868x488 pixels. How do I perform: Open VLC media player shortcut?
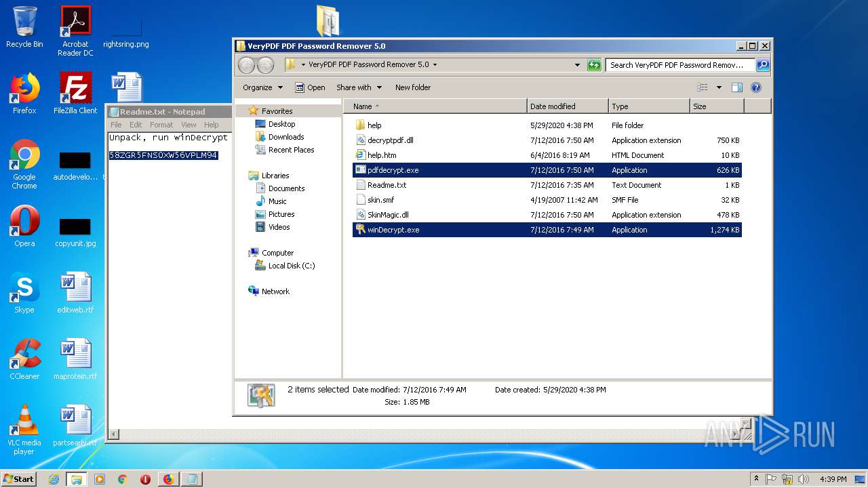pyautogui.click(x=24, y=430)
